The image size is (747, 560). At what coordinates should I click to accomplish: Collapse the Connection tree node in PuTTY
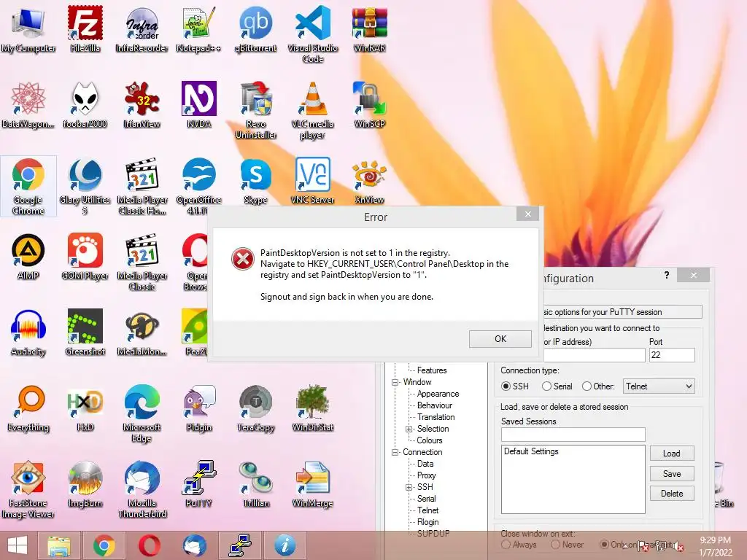click(x=395, y=452)
